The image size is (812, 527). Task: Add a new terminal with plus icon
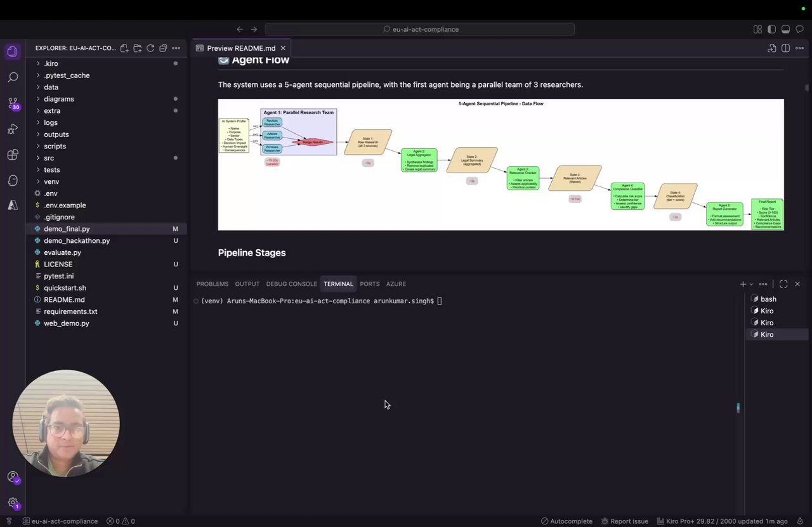(743, 284)
